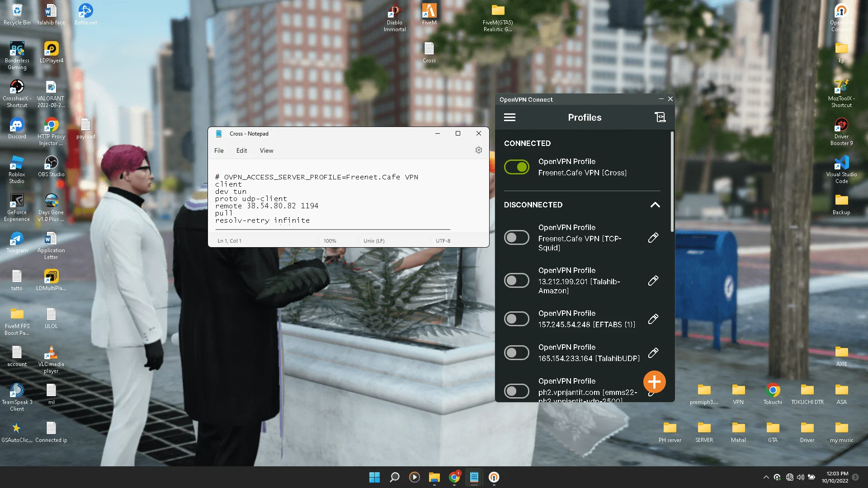
Task: Toggle on the Talahib-Amazon profile
Action: point(517,281)
